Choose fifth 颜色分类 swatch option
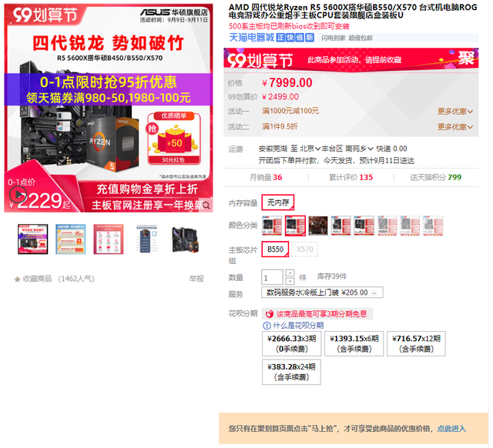Screen dimensions: 493x448 (x=364, y=226)
